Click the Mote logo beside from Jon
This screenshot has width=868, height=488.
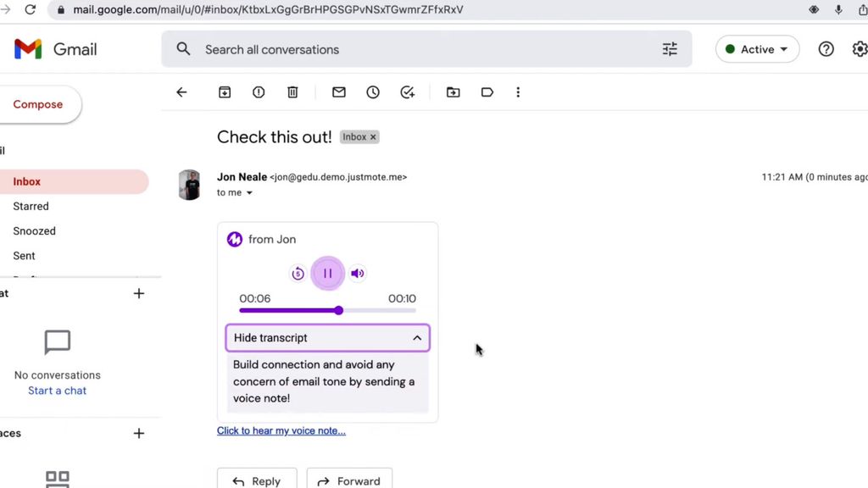(x=235, y=240)
